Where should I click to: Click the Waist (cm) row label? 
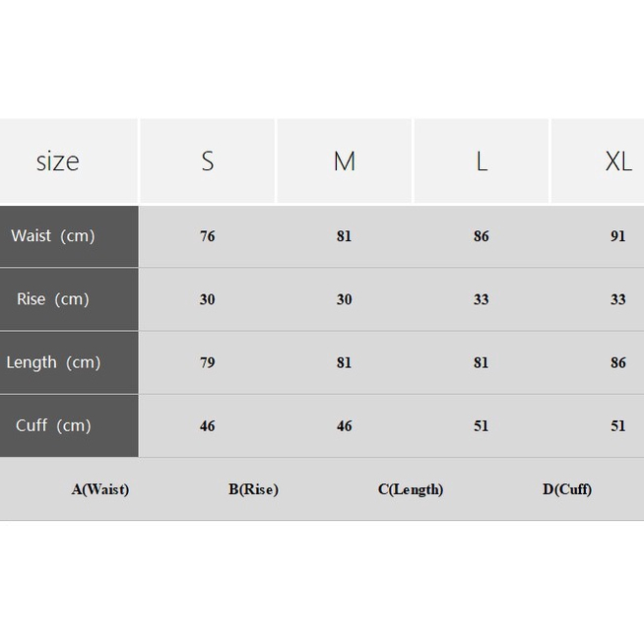(x=53, y=236)
